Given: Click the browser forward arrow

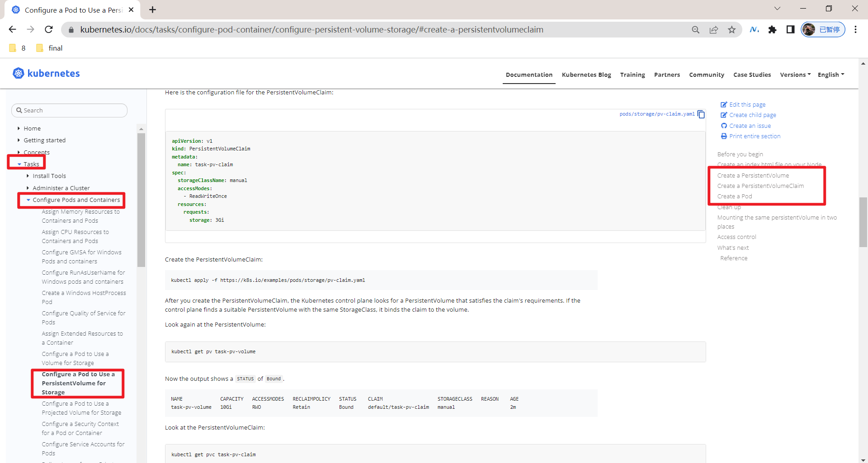Looking at the screenshot, I should pyautogui.click(x=30, y=29).
